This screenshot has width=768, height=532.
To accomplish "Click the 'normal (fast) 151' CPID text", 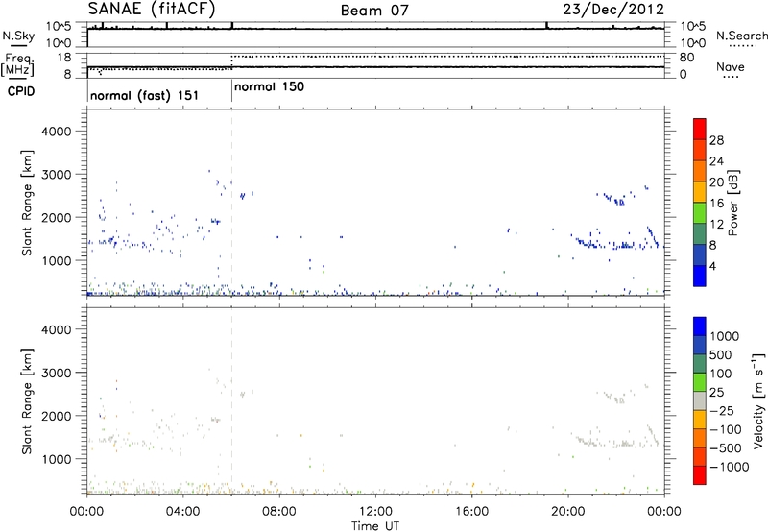I will (x=145, y=95).
